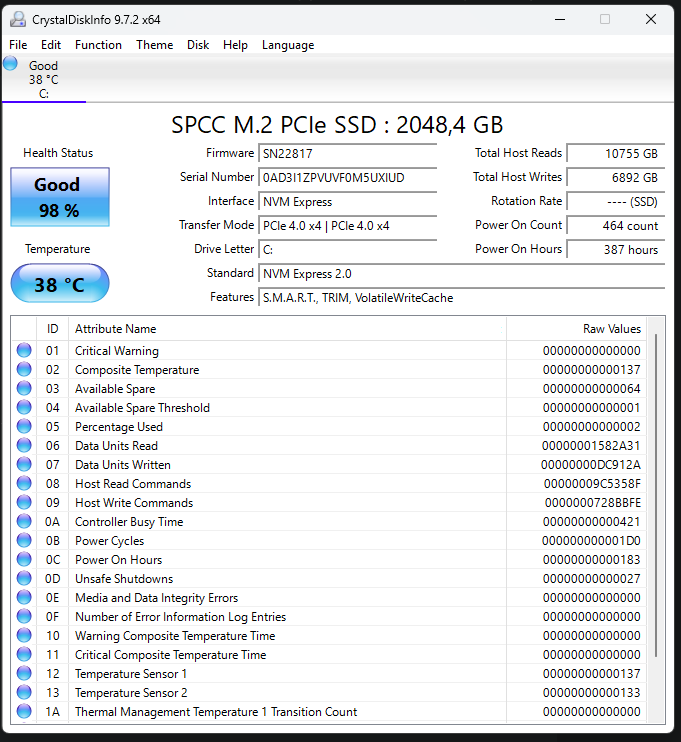Click the status orb for Temperature Sensor 2

[x=24, y=693]
